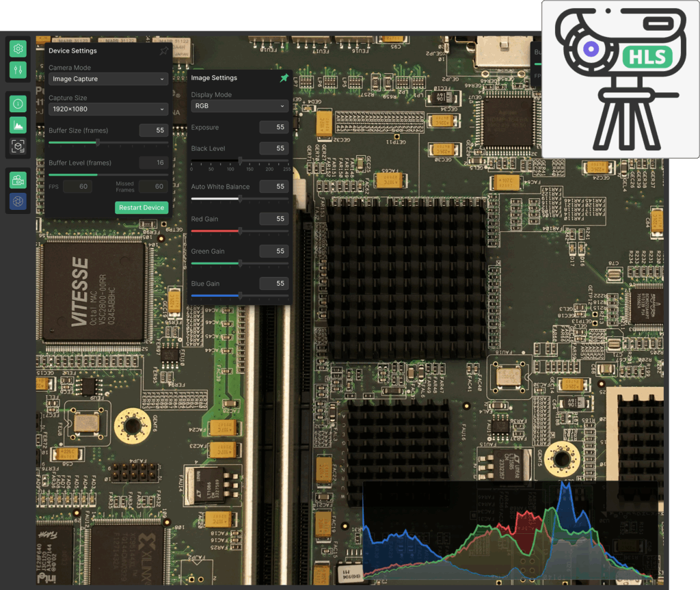
Task: Click the AI object detection cube icon
Action: [18, 146]
